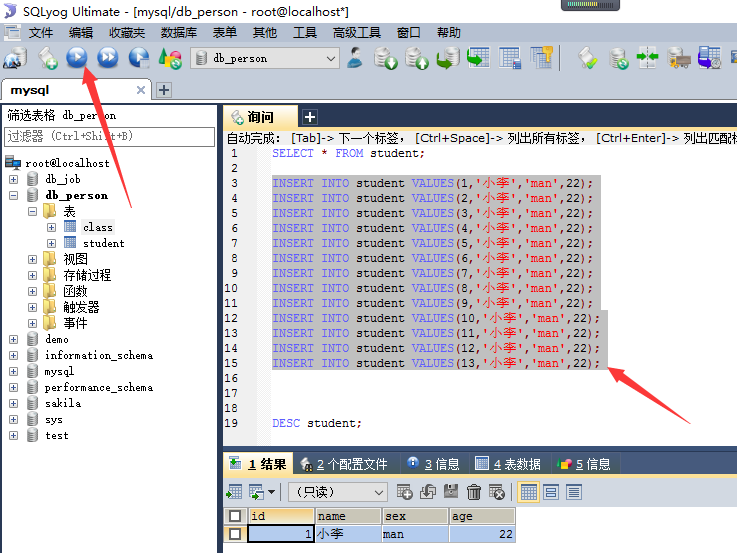Screen dimensions: 737x553
Task: Click the cancel changes icon in results
Action: point(497,492)
